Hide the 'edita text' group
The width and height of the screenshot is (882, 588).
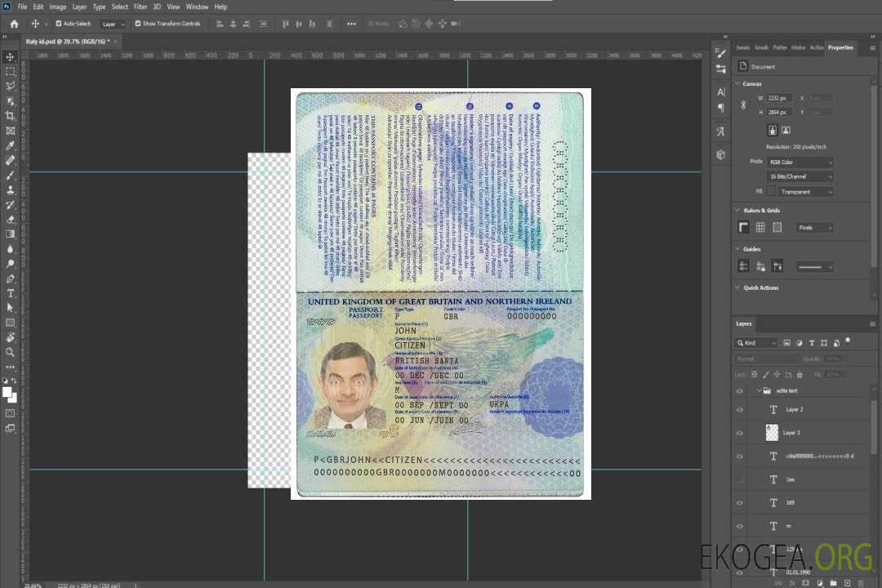[740, 391]
